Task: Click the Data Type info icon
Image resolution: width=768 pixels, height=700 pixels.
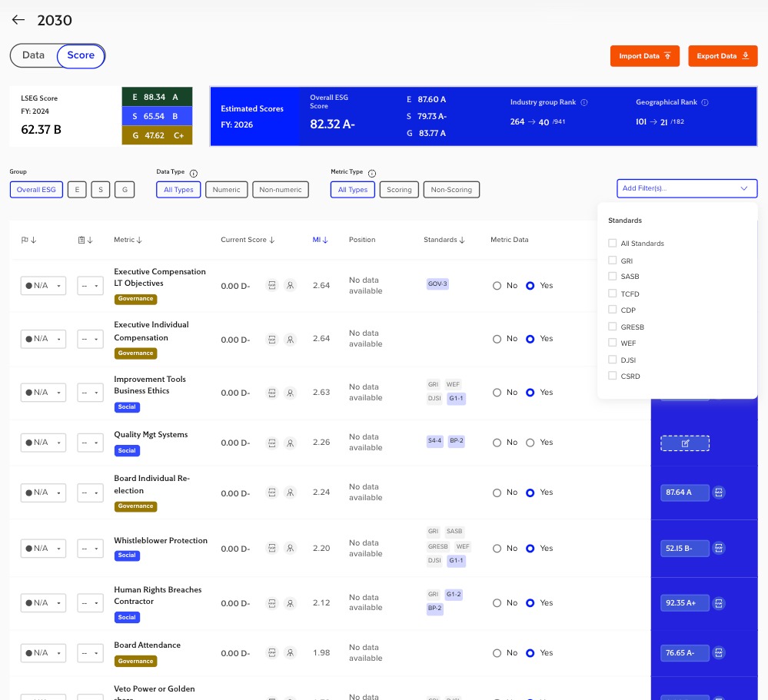Action: click(x=193, y=173)
